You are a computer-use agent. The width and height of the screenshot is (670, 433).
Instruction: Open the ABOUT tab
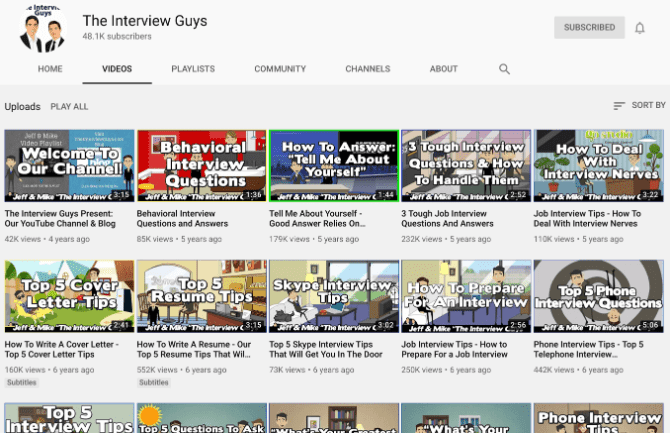[x=444, y=69]
